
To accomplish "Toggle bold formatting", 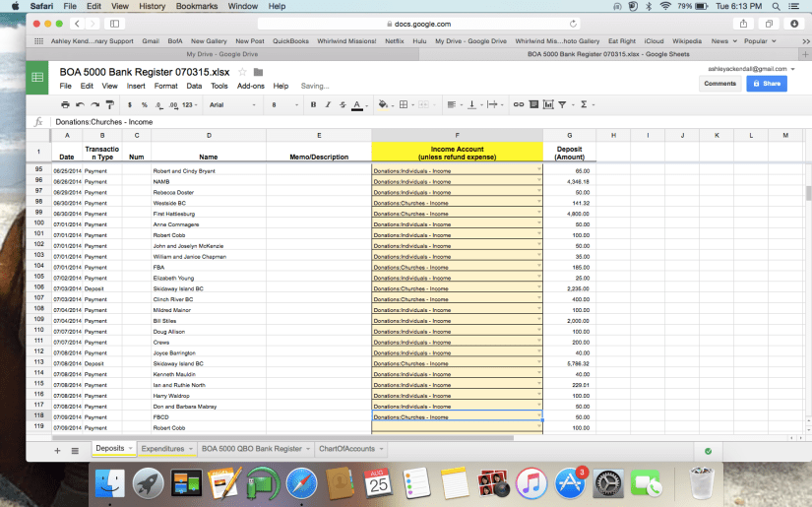I will [313, 104].
